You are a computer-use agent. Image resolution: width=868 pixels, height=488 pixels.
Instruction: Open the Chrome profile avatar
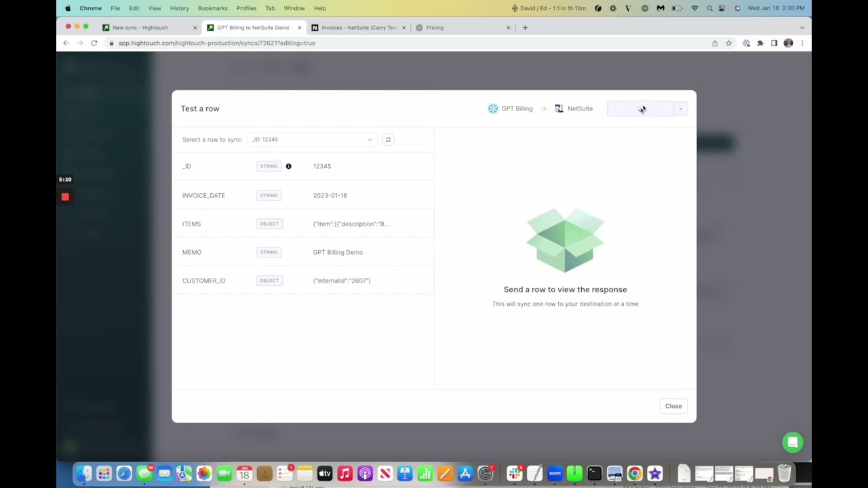(788, 43)
